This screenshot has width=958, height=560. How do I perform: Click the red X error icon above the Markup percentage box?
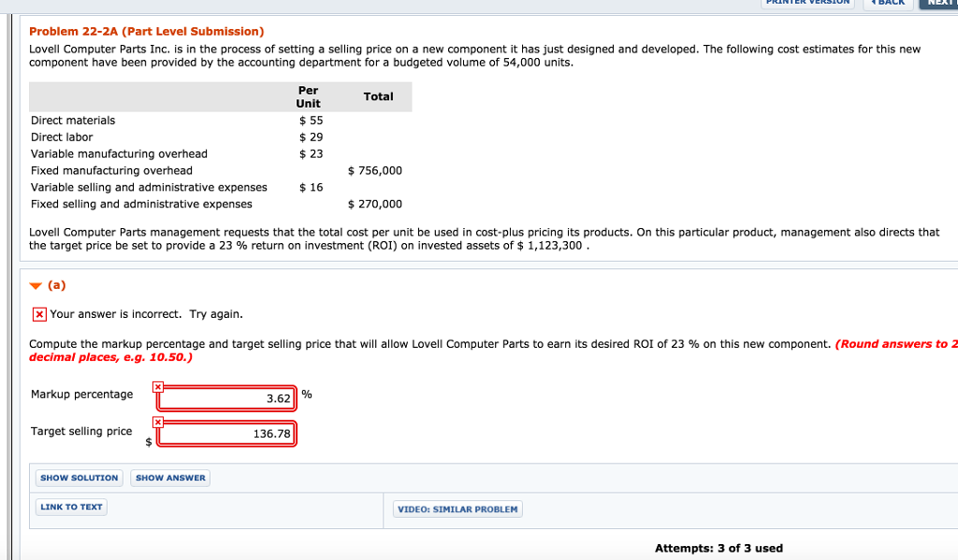tap(156, 385)
